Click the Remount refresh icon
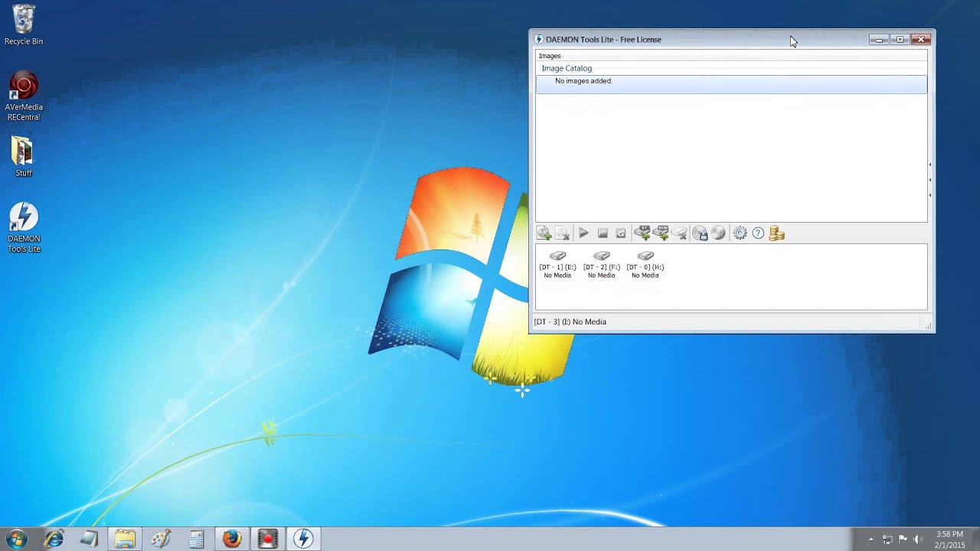 621,233
